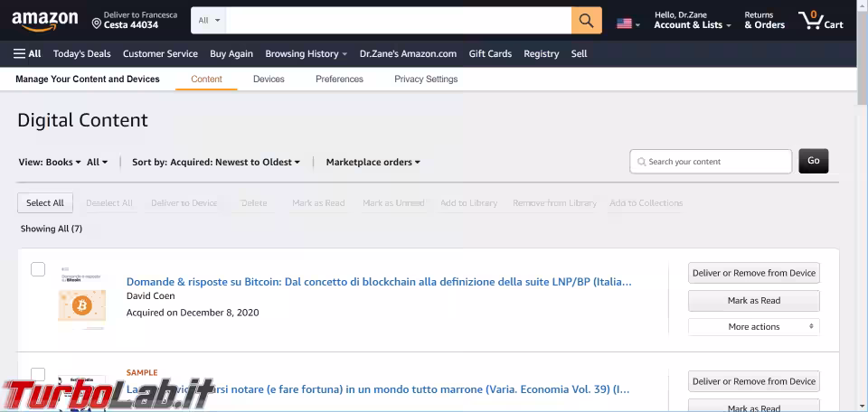Click the Manage Your Content and Devices heading
868x412 pixels.
pyautogui.click(x=88, y=80)
